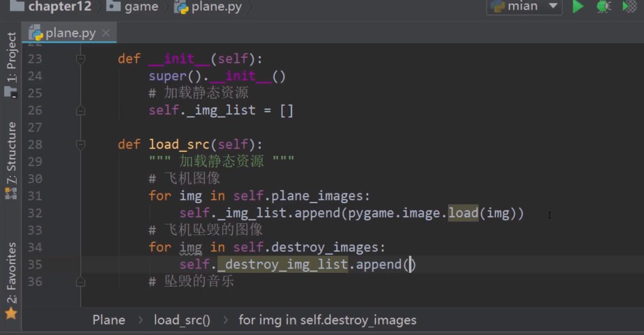Click underlined 'img' variable on line 34
Image resolution: width=644 pixels, height=335 pixels.
tap(190, 247)
